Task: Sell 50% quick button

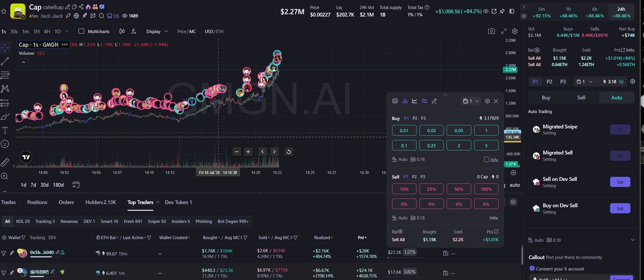Action: [458, 189]
